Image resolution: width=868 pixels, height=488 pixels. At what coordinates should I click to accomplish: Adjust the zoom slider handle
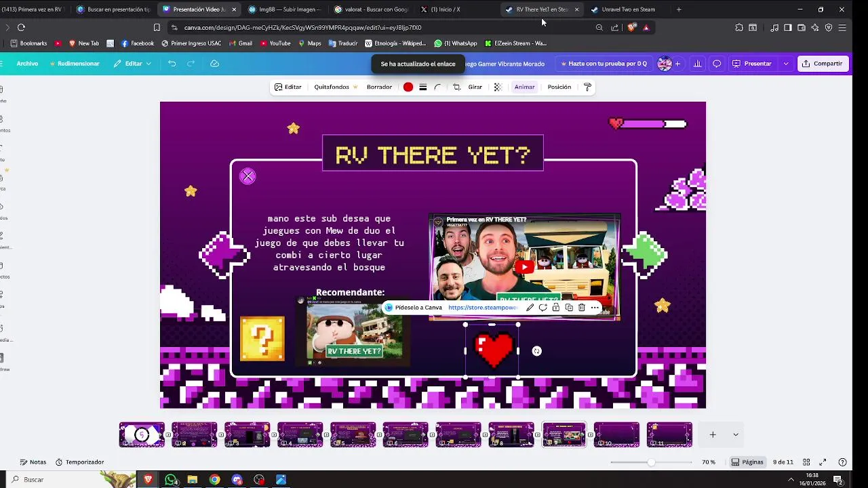tap(651, 462)
